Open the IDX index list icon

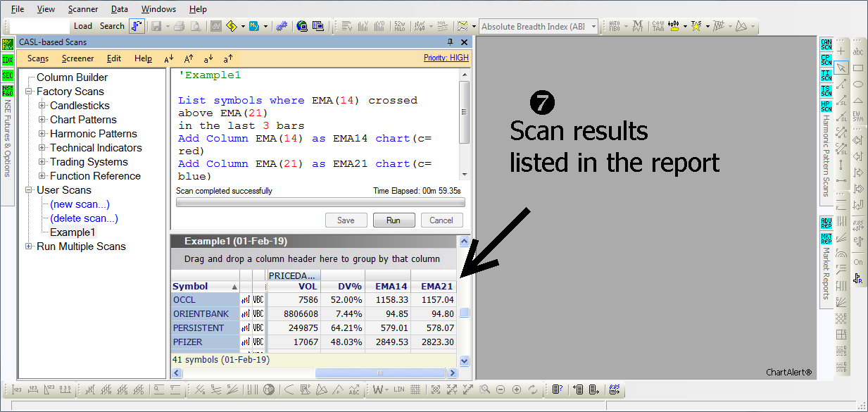7,60
